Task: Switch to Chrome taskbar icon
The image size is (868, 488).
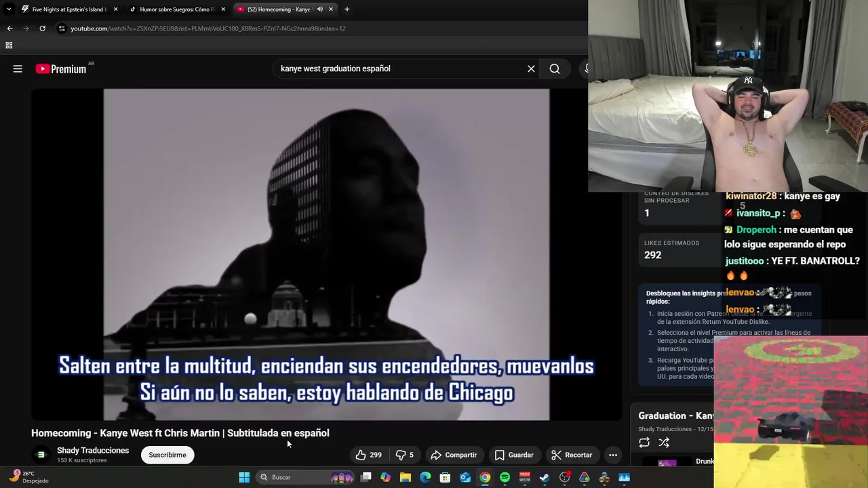Action: pos(485,477)
